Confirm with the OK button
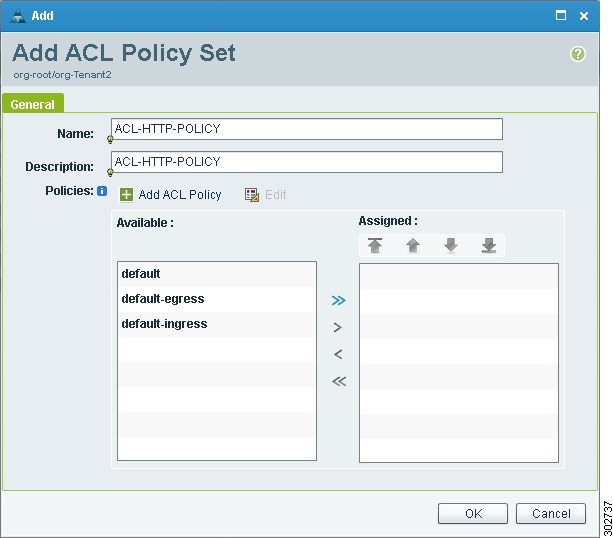The height and width of the screenshot is (538, 613). point(473,513)
